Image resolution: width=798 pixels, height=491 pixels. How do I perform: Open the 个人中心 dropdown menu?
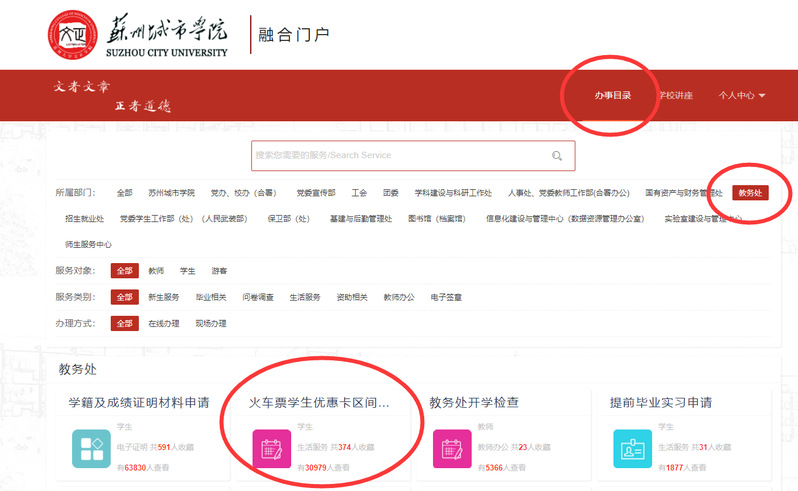(742, 96)
